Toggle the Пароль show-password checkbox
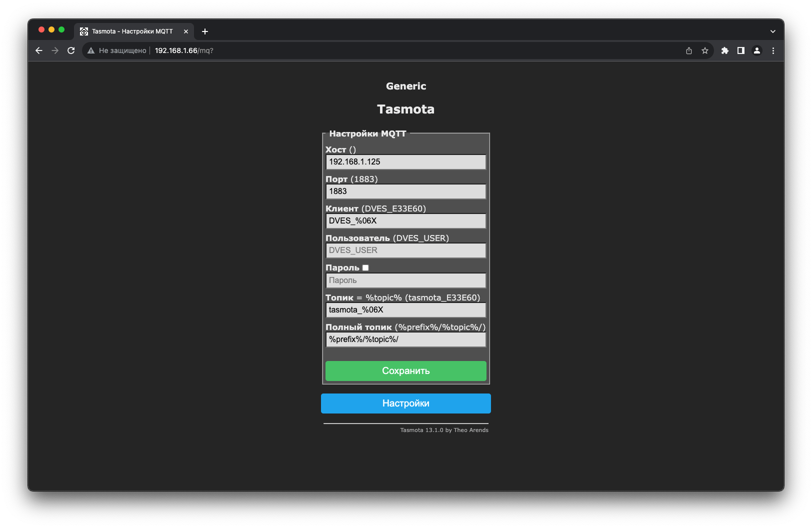Viewport: 812px width, 528px height. coord(365,268)
